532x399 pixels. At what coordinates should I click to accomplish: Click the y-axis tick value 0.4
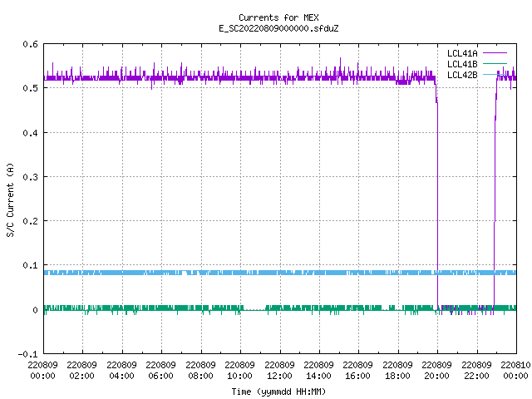[x=30, y=133]
